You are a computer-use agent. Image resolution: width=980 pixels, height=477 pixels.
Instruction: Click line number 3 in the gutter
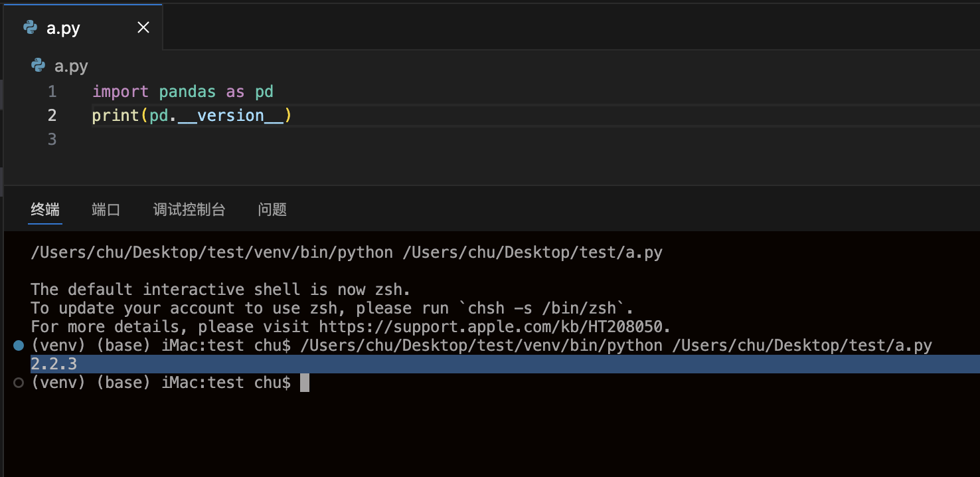(x=52, y=140)
